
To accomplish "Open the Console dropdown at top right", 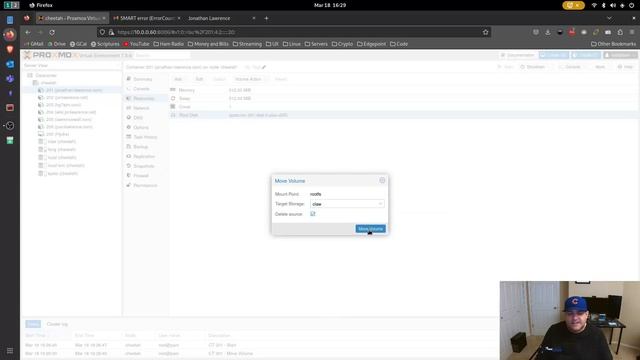I will pos(571,67).
